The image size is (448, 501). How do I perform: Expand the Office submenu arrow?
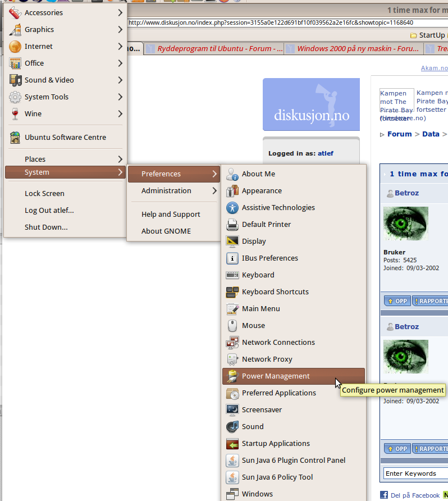tap(120, 63)
